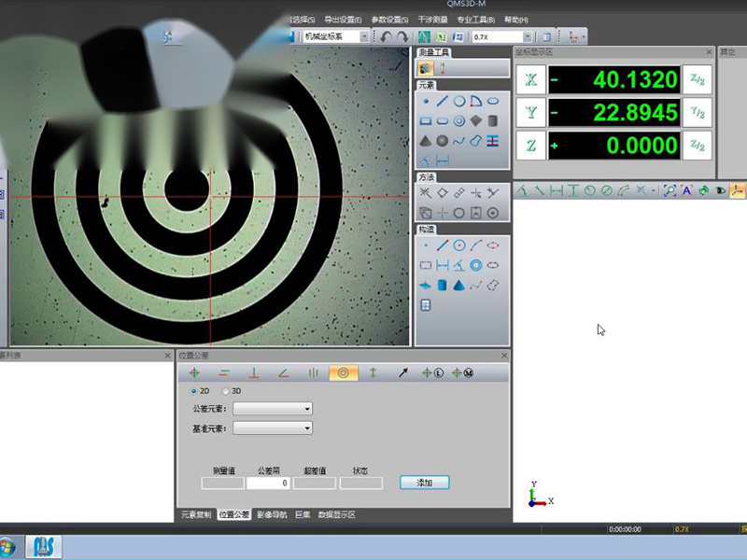Select the 3D radio button
The image size is (747, 560).
click(225, 391)
